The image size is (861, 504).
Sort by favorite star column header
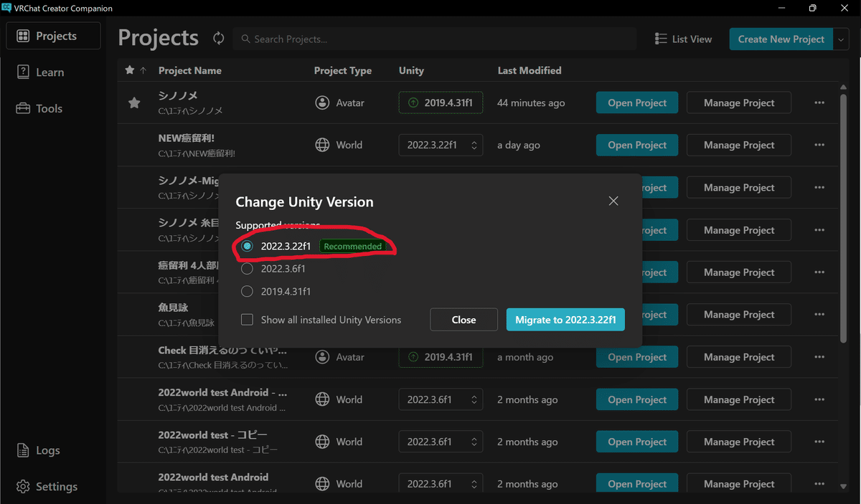pos(130,70)
